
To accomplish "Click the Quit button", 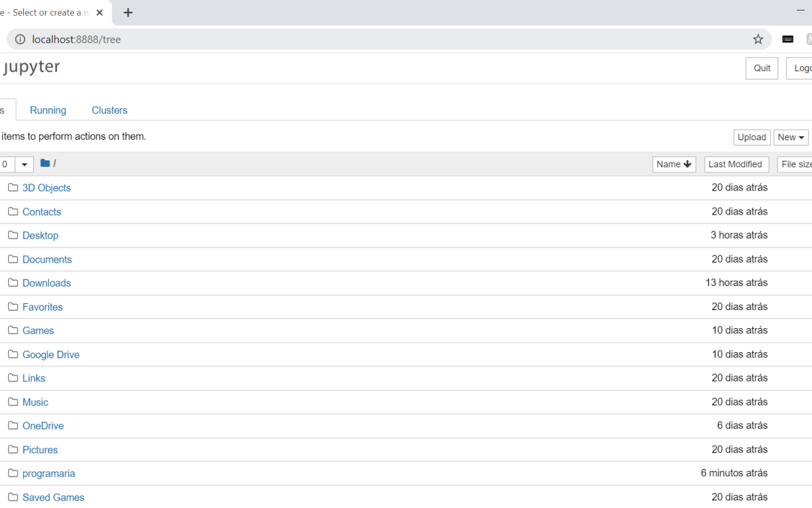I will coord(762,68).
